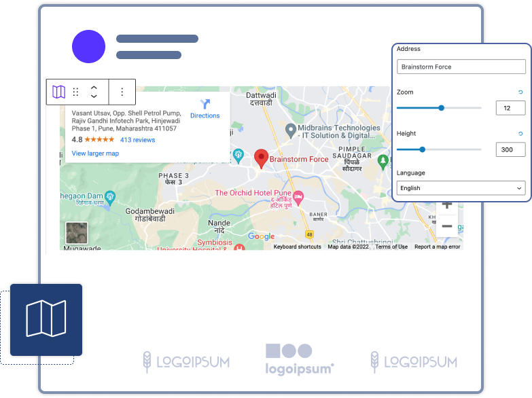Click the Height slider handle

[x=422, y=149]
